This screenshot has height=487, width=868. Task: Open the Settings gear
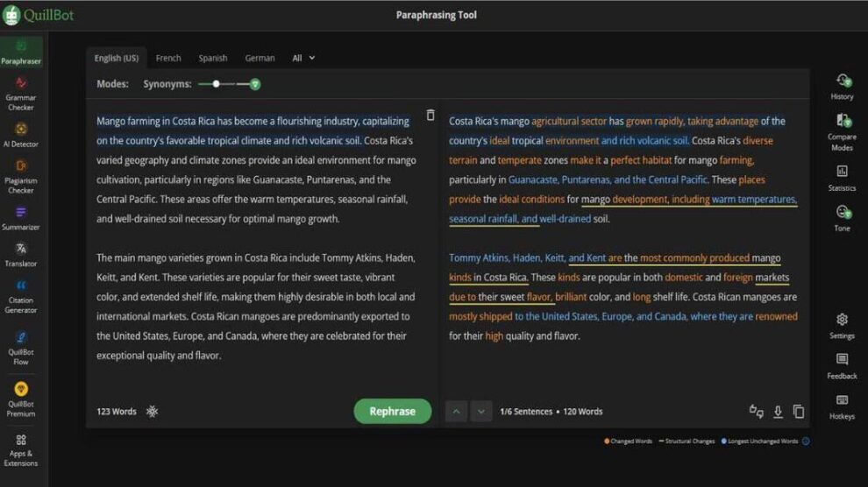coord(842,326)
